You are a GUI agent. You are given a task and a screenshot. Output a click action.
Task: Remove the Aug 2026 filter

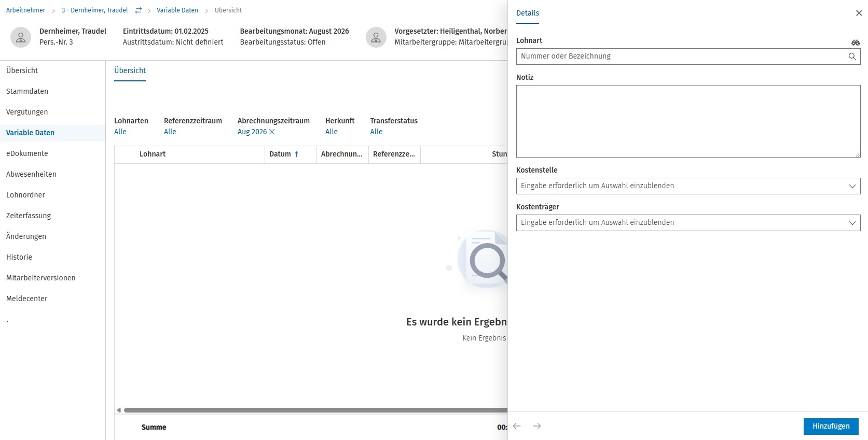[272, 132]
